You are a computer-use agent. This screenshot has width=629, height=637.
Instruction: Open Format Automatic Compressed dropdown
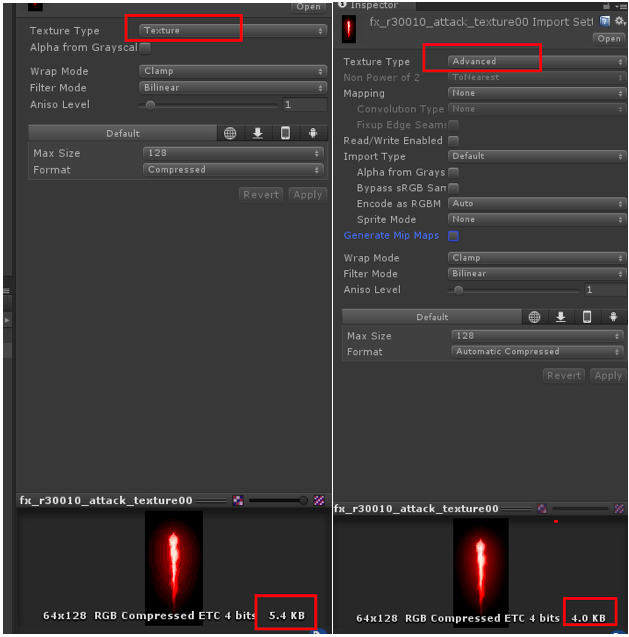536,352
